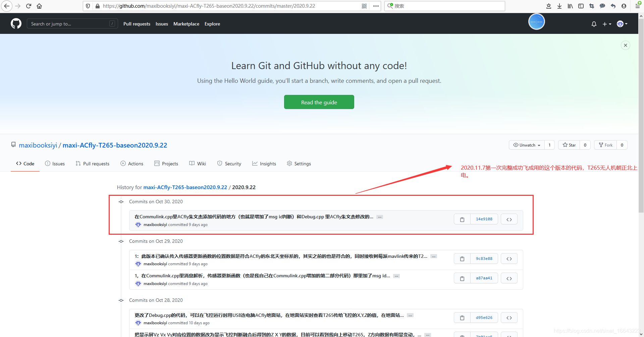Browse repository at commit 14e9108
This screenshot has height=337, width=644.
point(509,219)
